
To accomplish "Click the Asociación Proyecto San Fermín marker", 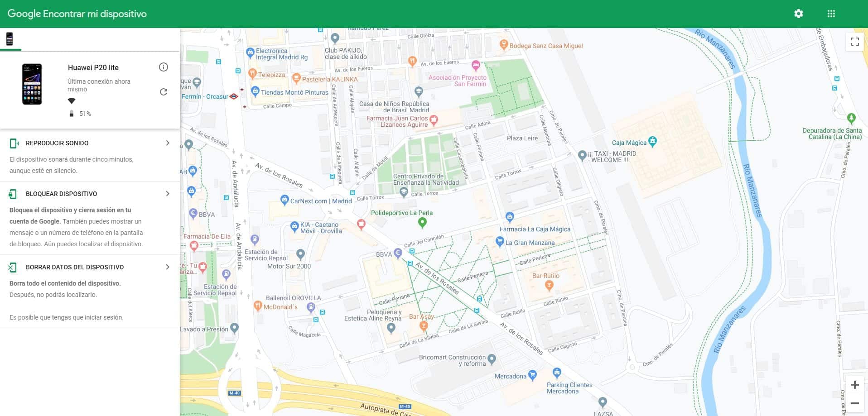I will pos(476,66).
